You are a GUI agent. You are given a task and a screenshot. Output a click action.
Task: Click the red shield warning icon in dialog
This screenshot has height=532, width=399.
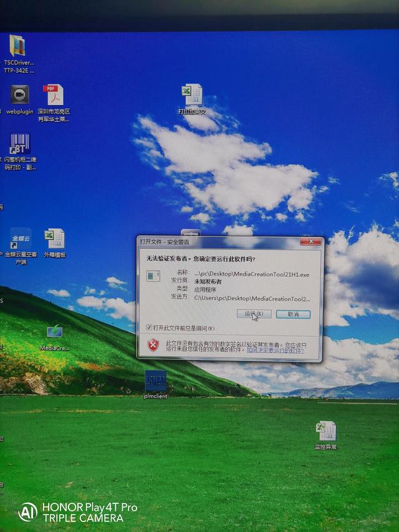pos(153,345)
